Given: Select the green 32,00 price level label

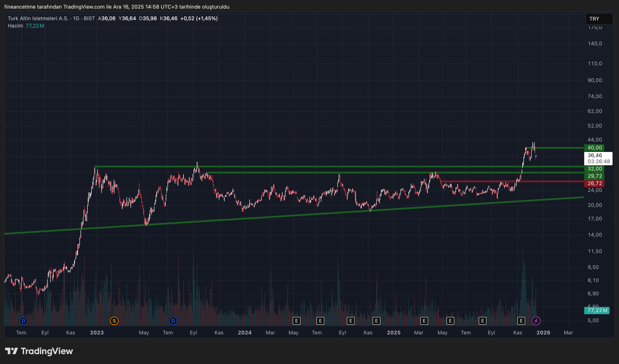Looking at the screenshot, I should click(x=595, y=169).
